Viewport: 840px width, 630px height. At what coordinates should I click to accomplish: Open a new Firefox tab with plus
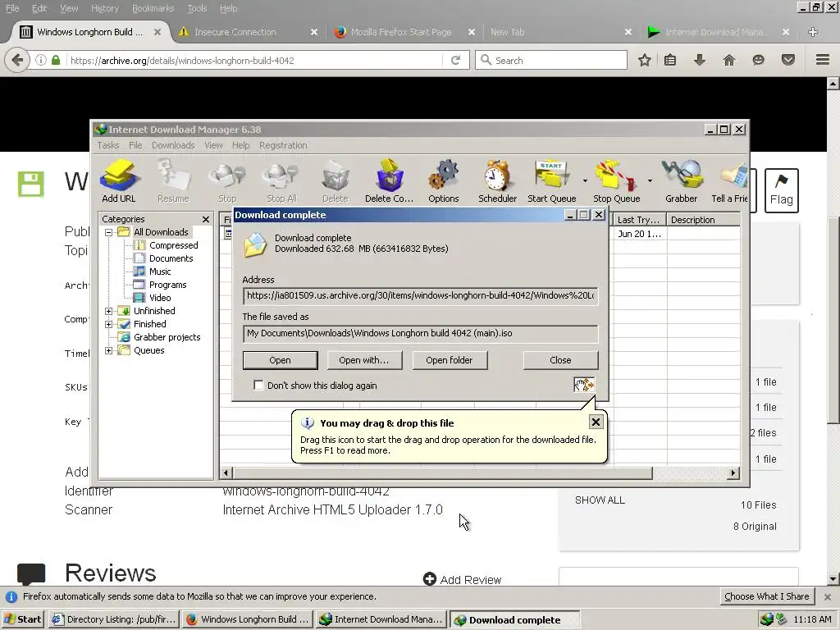pos(813,32)
